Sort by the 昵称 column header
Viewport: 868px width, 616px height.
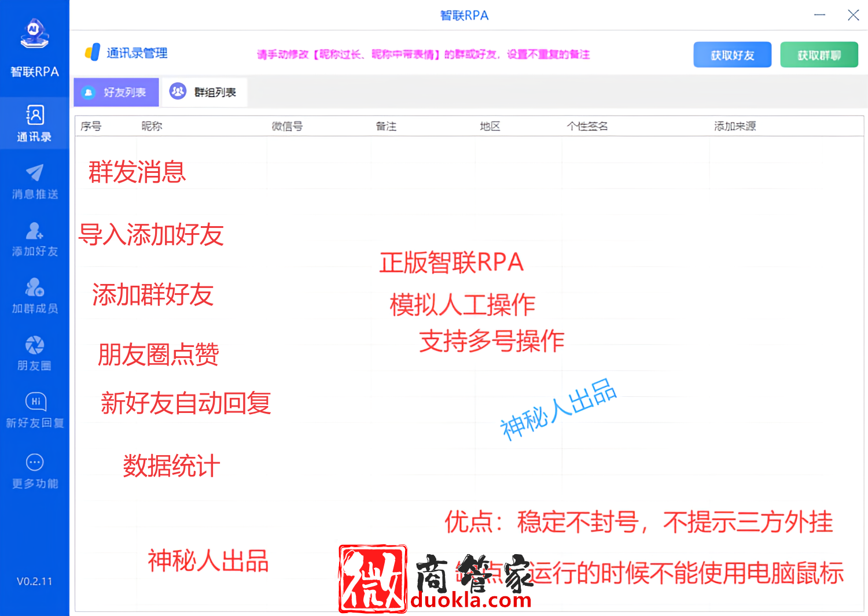[152, 126]
